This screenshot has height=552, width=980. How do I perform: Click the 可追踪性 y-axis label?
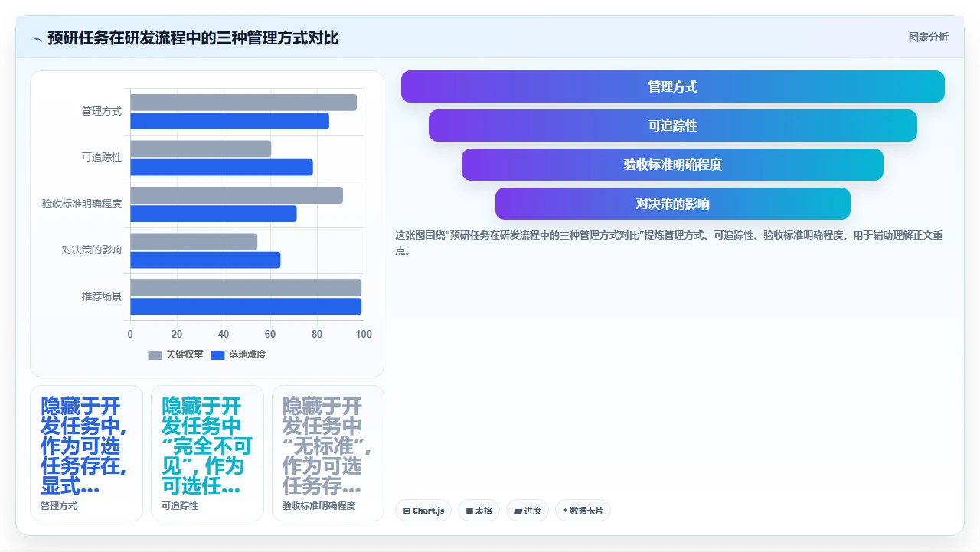[x=102, y=157]
